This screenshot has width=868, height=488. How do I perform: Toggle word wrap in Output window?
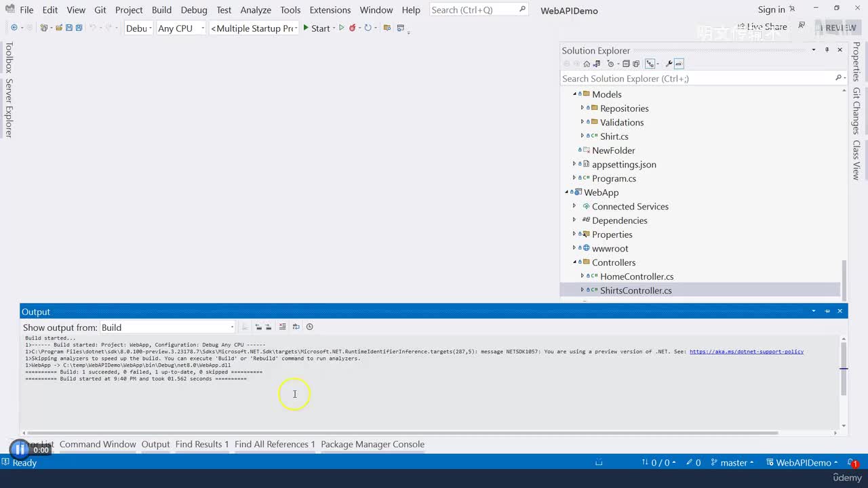[x=296, y=327]
